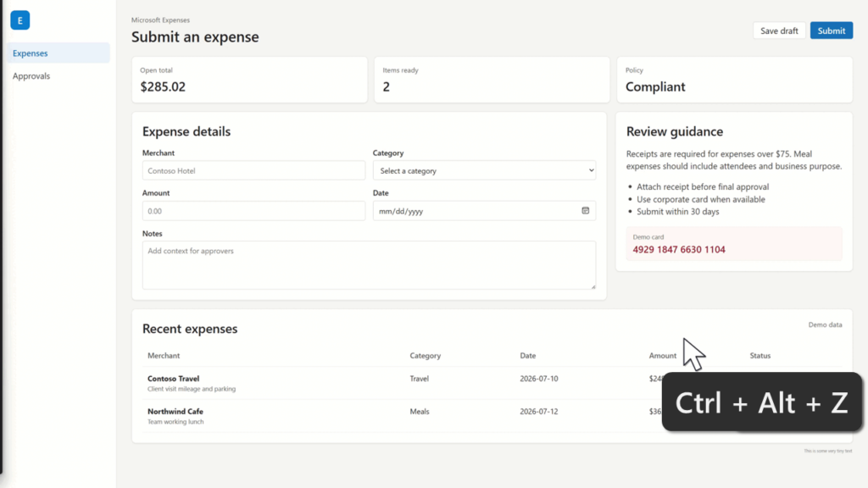Click the Category column header in table
The height and width of the screenshot is (488, 868).
coord(426,355)
